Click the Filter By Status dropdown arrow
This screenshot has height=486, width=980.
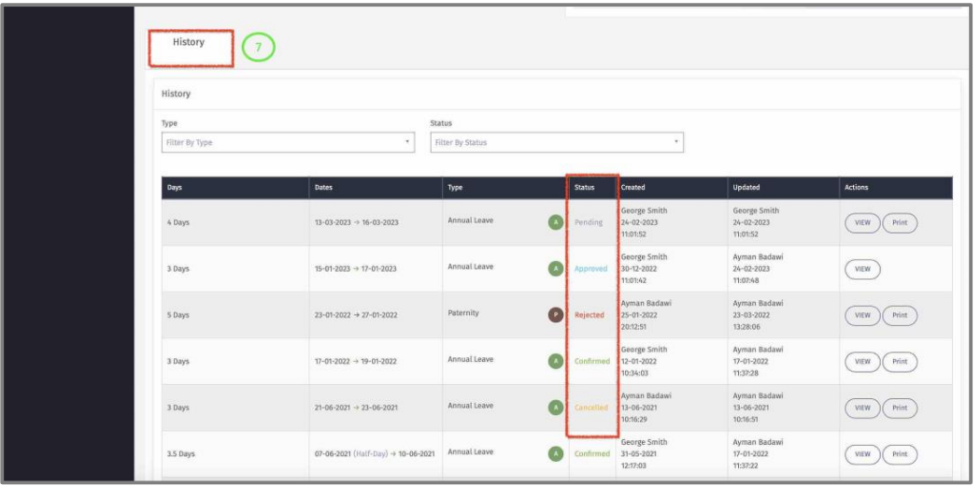coord(675,143)
